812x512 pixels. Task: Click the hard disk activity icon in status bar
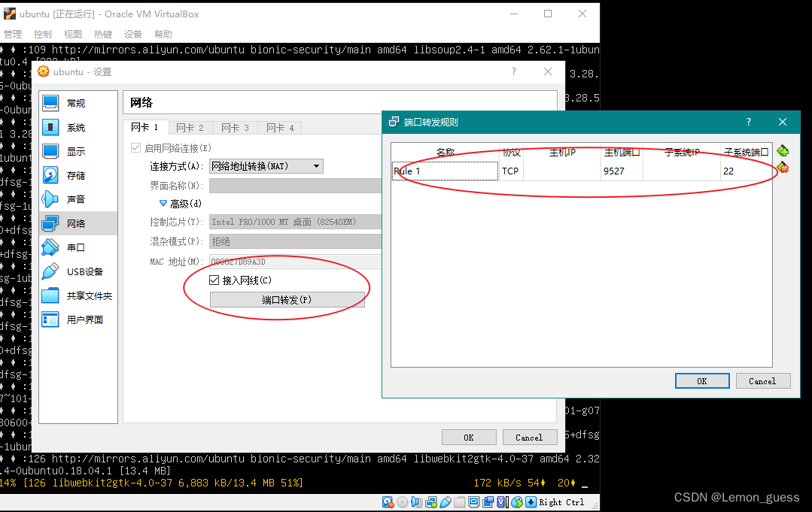388,501
